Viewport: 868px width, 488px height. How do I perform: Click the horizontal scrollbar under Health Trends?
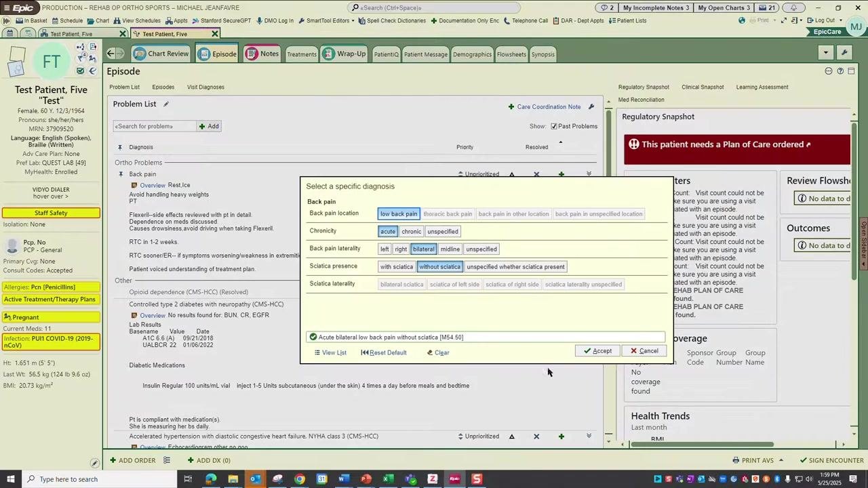702,445
